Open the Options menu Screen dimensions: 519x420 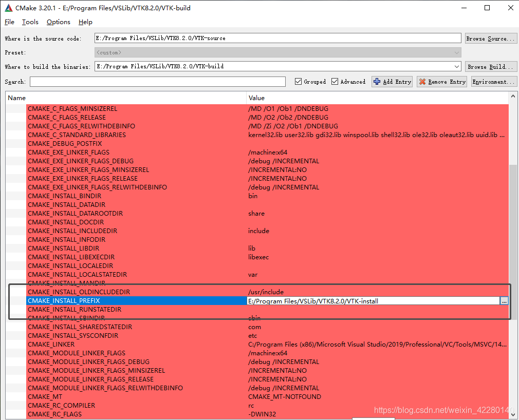[58, 22]
